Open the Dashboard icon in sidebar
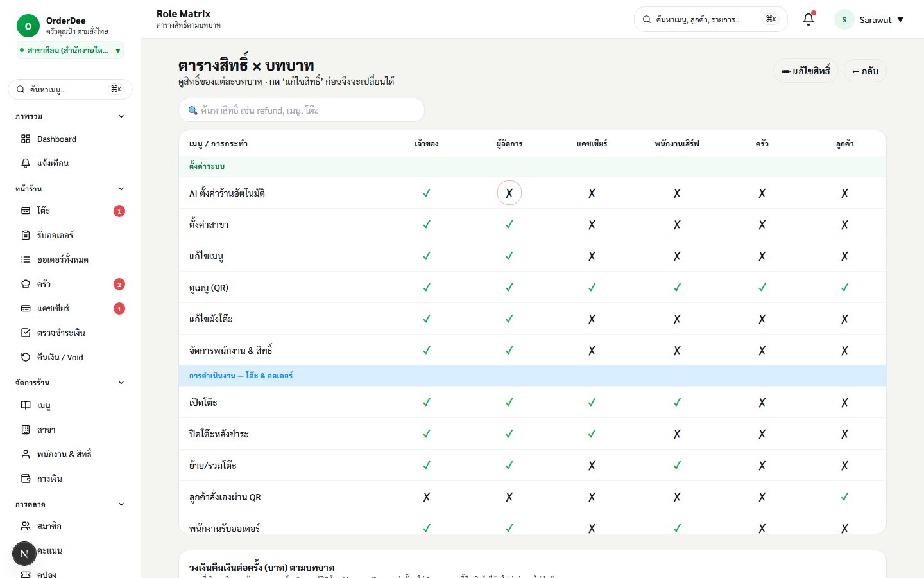Screen dimensions: 924x578 26,139
